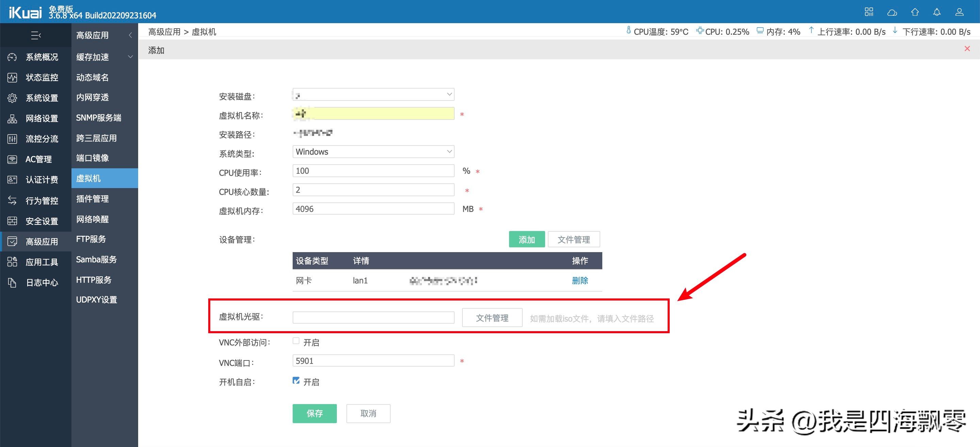Open 系统类型 Windows dropdown
The image size is (980, 447).
[373, 152]
